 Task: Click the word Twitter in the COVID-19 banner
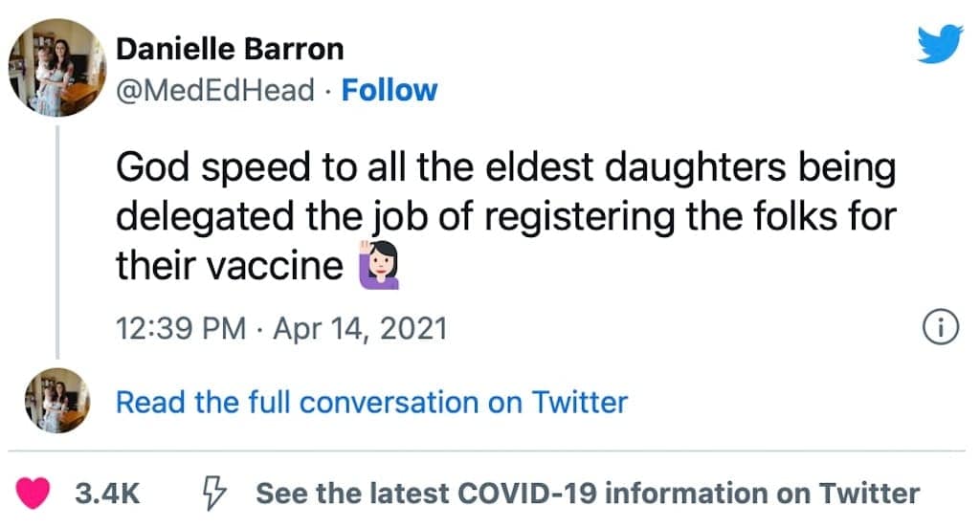pyautogui.click(x=869, y=493)
